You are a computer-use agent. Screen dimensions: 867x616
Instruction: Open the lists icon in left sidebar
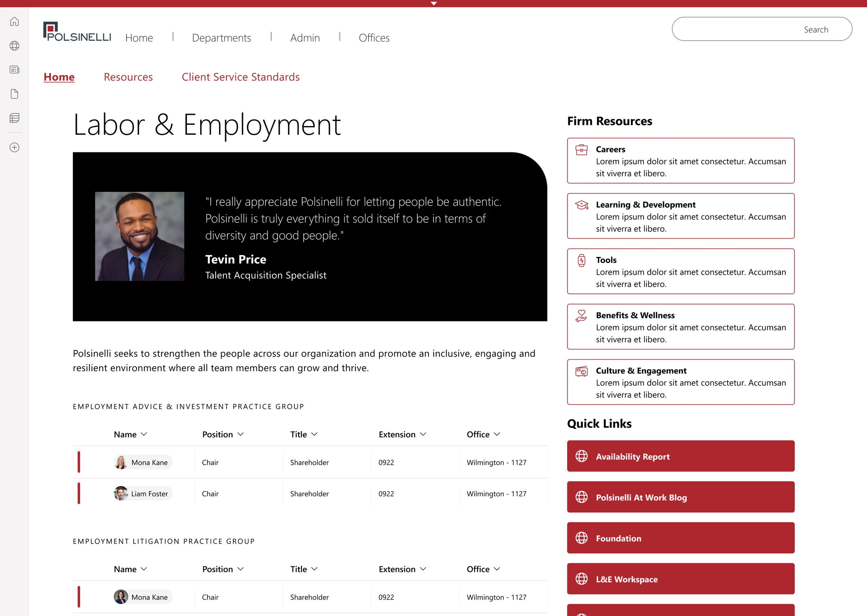15,118
